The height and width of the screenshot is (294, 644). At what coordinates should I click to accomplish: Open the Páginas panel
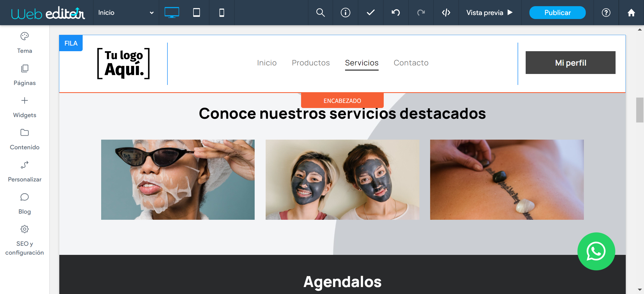coord(24,75)
